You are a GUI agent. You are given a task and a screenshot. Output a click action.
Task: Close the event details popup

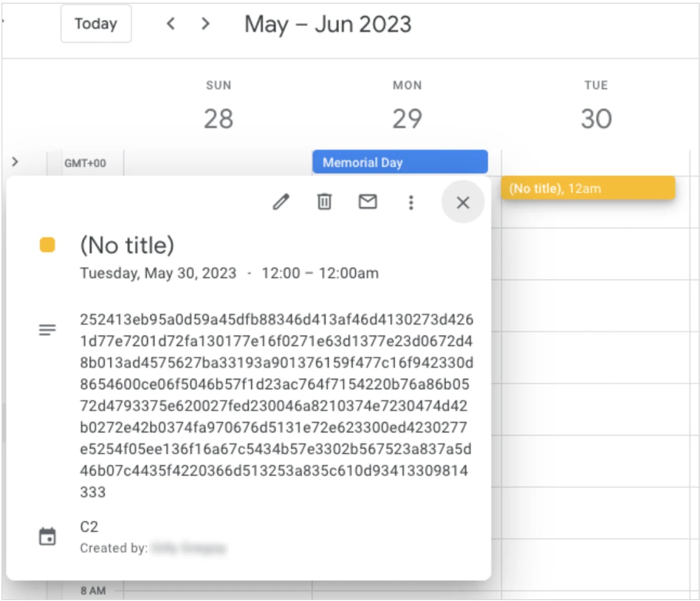pos(463,202)
